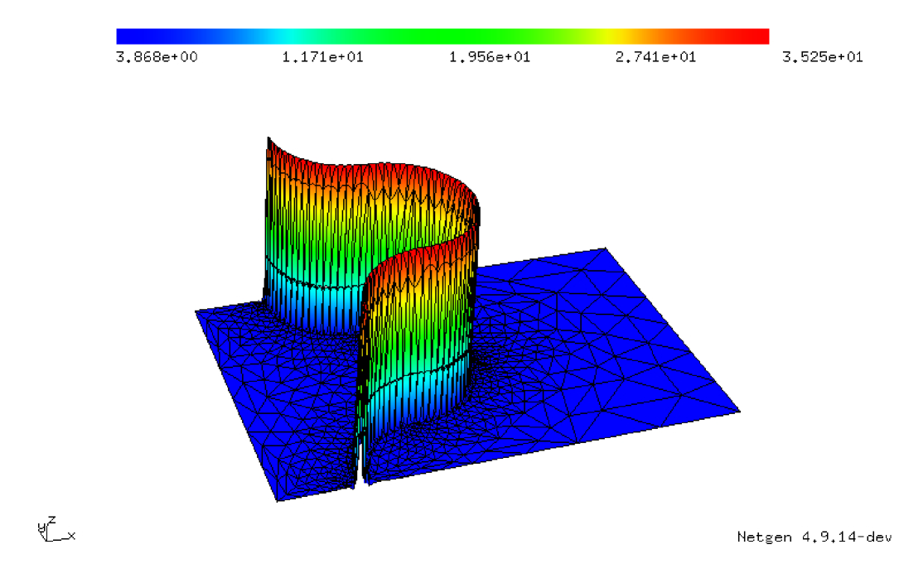Click the z label on the axis triad

(x=51, y=520)
